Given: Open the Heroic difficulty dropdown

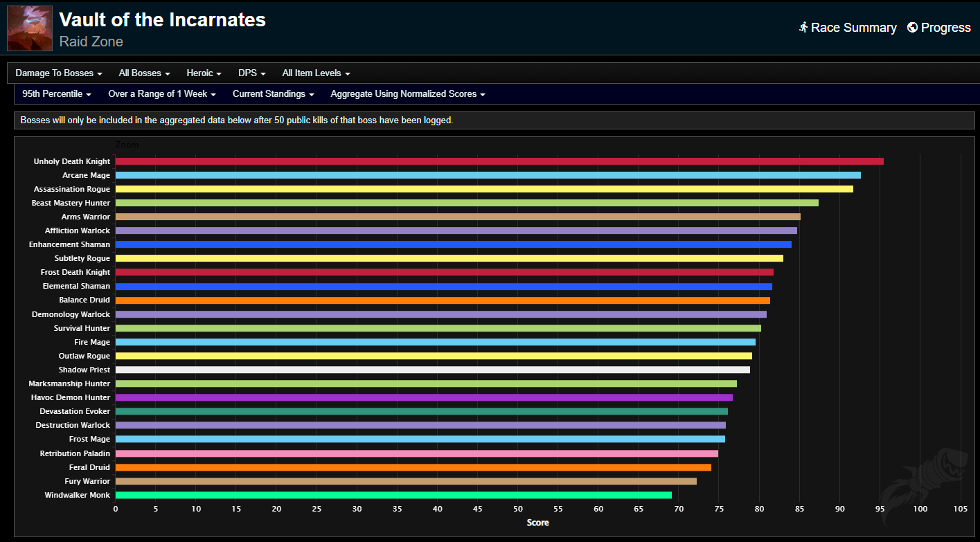Looking at the screenshot, I should pyautogui.click(x=204, y=73).
